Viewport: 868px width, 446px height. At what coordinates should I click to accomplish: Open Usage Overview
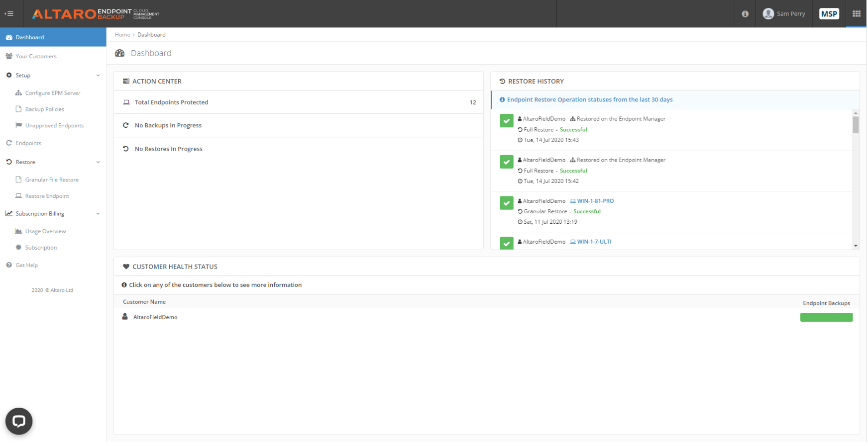click(x=45, y=232)
